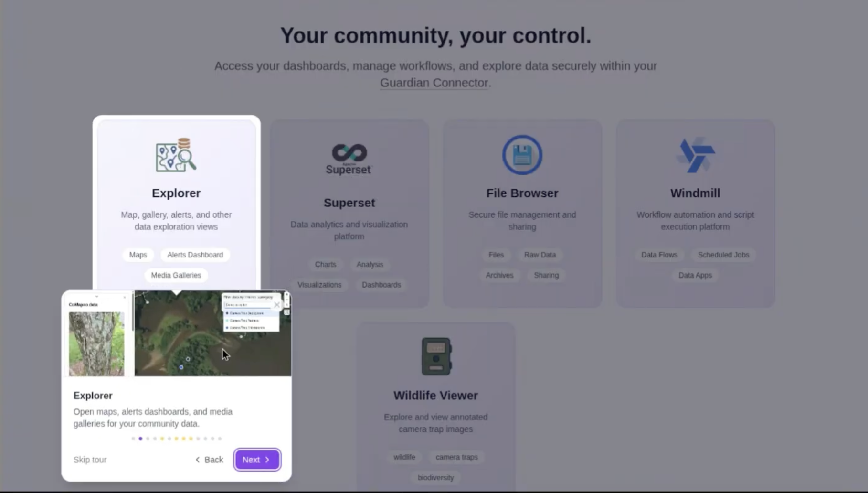Click the Sharing tag
This screenshot has height=493, width=868.
pos(546,275)
